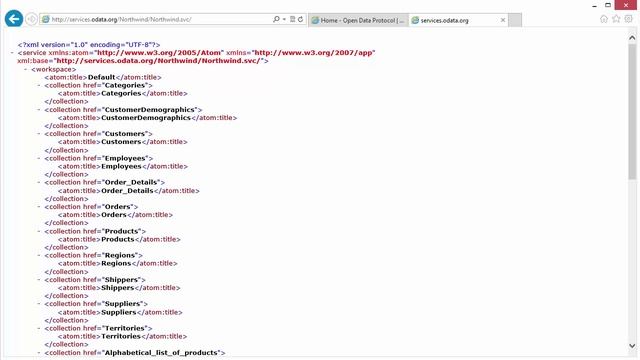
Task: Click the compatibility view icon
Action: point(292,19)
